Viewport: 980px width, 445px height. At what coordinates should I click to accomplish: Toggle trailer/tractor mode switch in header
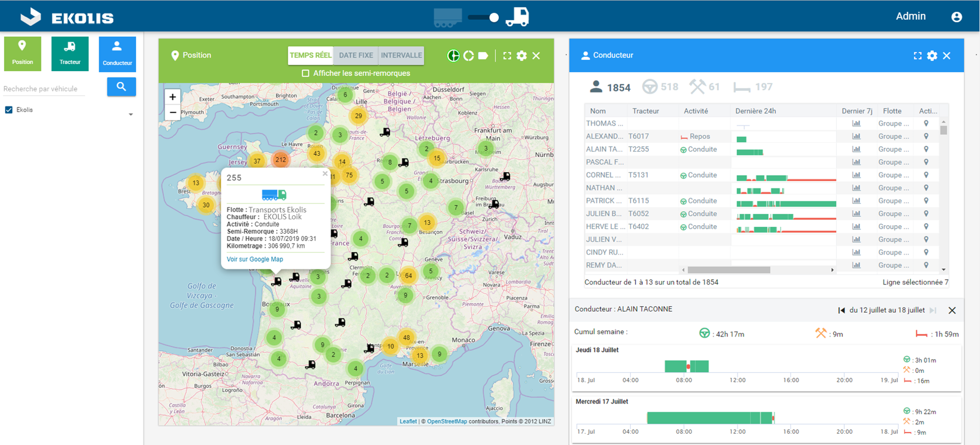(484, 17)
